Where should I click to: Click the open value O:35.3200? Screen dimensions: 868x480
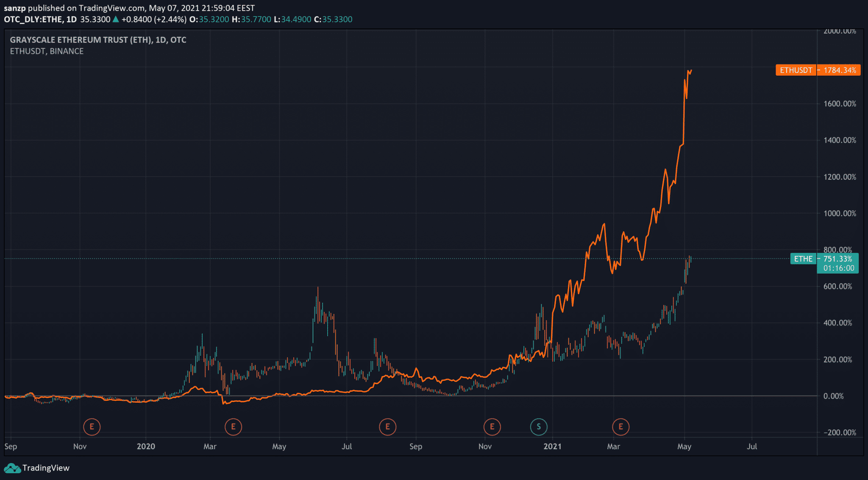pyautogui.click(x=209, y=19)
